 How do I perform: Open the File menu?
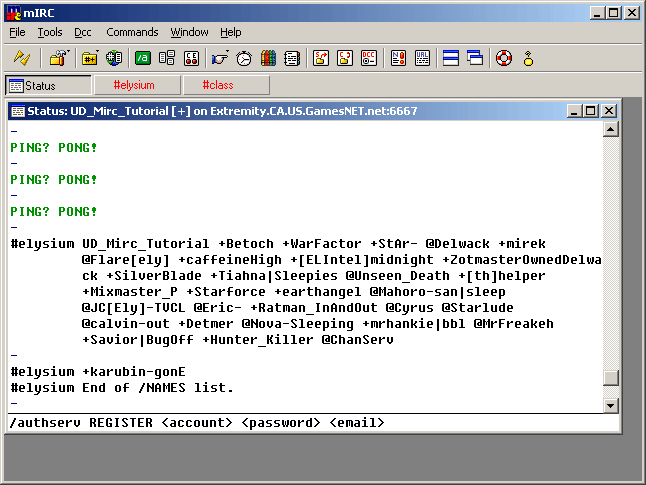tap(17, 32)
